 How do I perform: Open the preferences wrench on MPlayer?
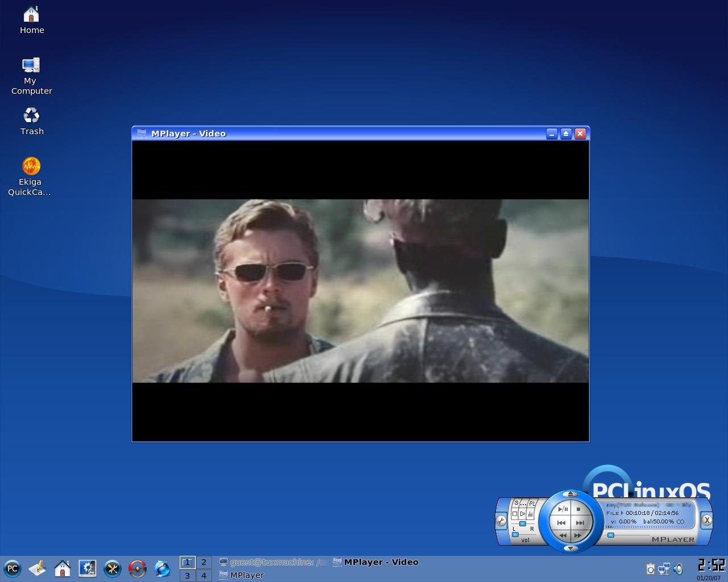(x=501, y=521)
